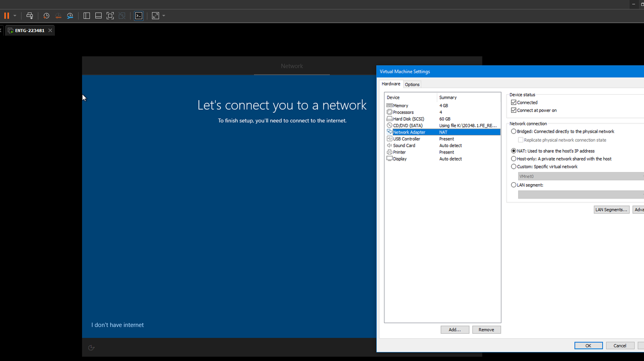The image size is (644, 361).
Task: Toggle the library sidebar view icon
Action: tap(87, 16)
